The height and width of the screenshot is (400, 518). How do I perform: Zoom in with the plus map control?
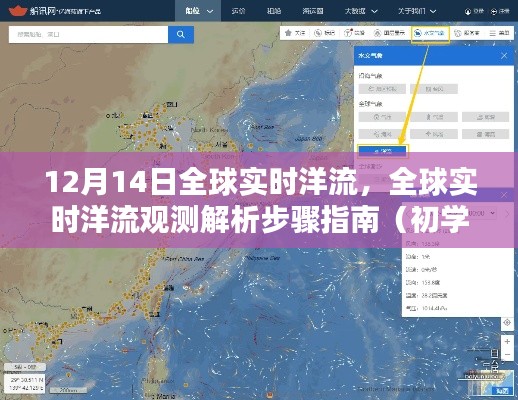point(507,342)
